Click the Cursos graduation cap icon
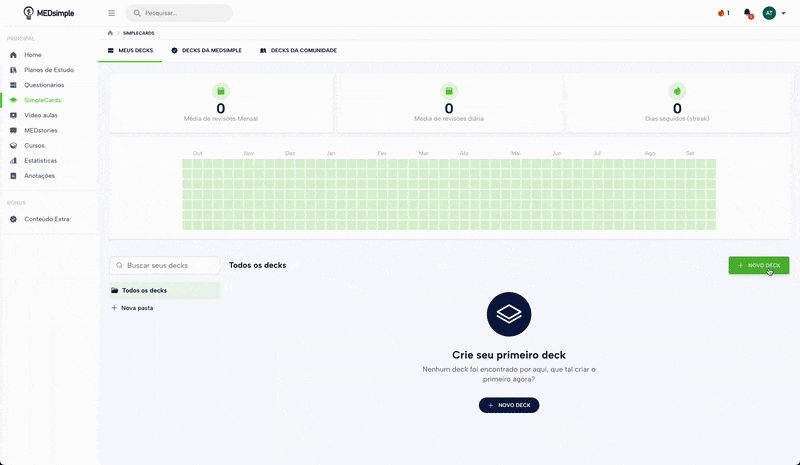Screen dimensions: 800x465 click(13, 145)
